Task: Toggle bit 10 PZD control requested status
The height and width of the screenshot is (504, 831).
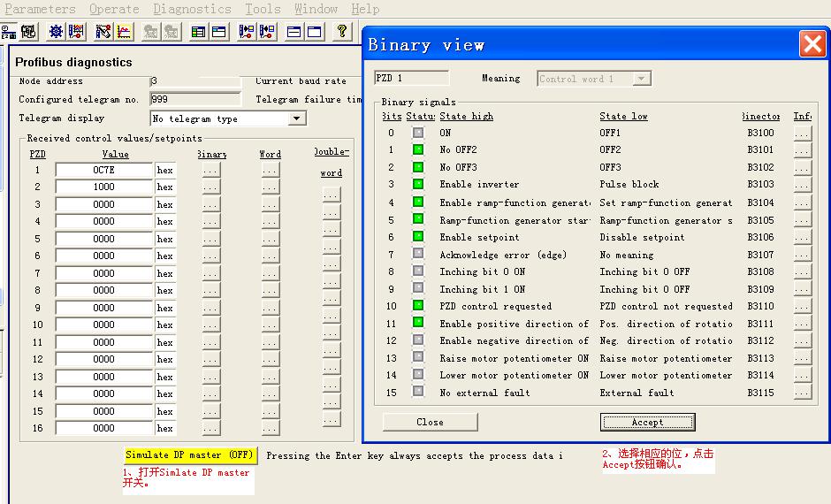Action: [x=418, y=306]
